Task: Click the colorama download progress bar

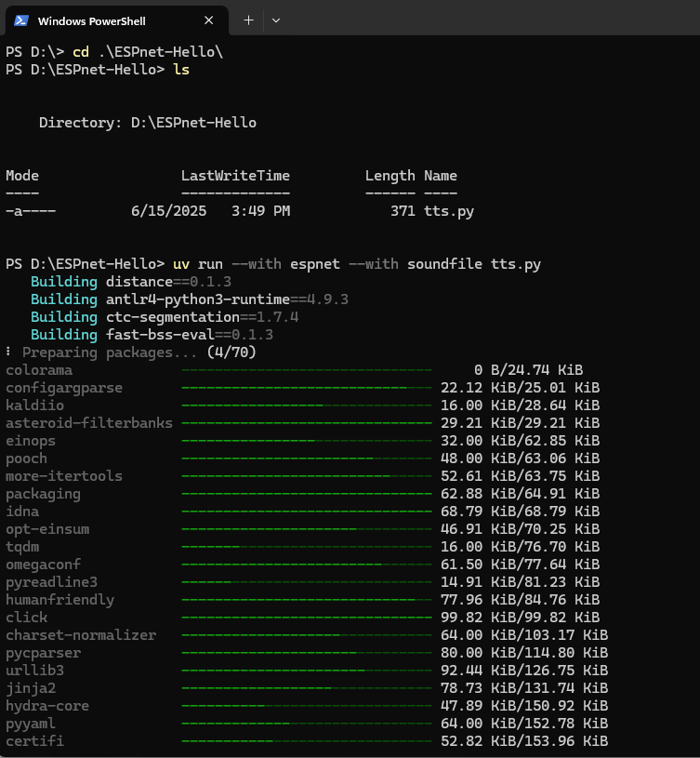Action: [x=307, y=370]
